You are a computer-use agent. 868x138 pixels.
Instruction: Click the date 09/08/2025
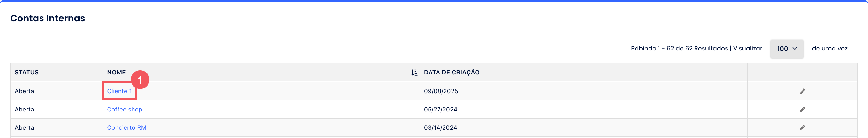[441, 91]
